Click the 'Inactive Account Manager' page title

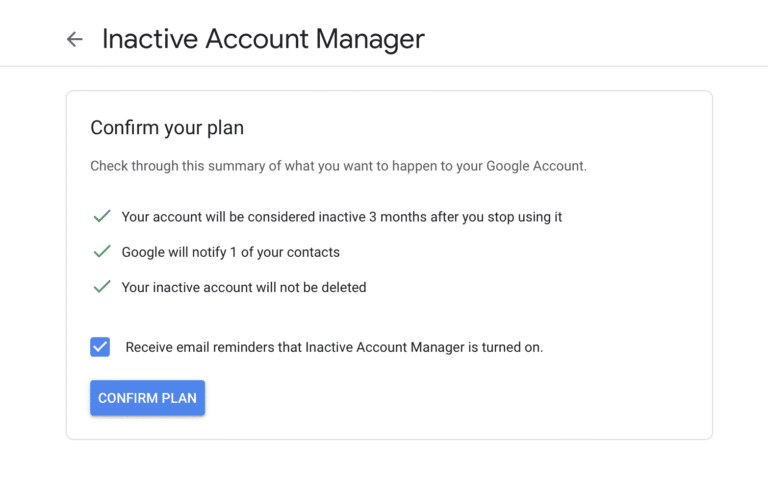pyautogui.click(x=263, y=39)
